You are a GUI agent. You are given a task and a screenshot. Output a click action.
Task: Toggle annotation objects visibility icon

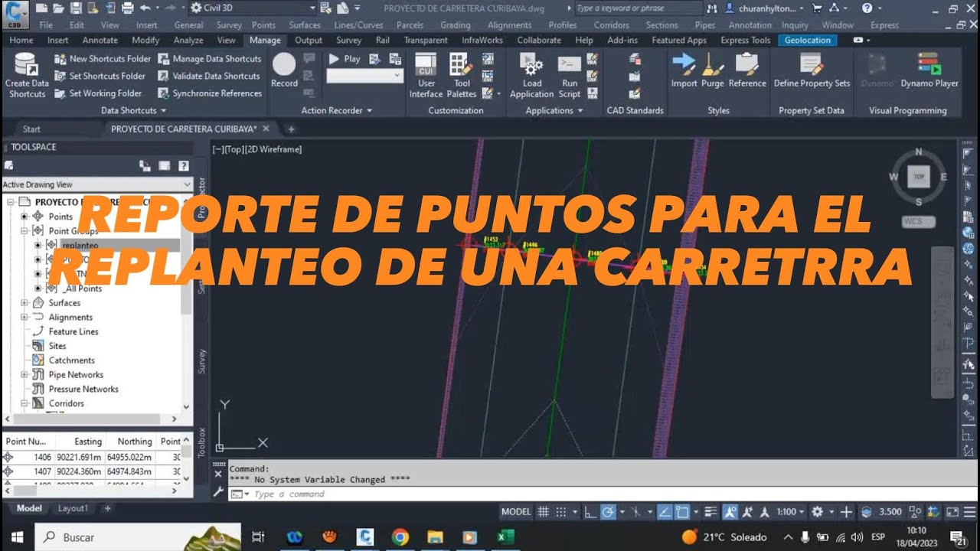tap(730, 512)
